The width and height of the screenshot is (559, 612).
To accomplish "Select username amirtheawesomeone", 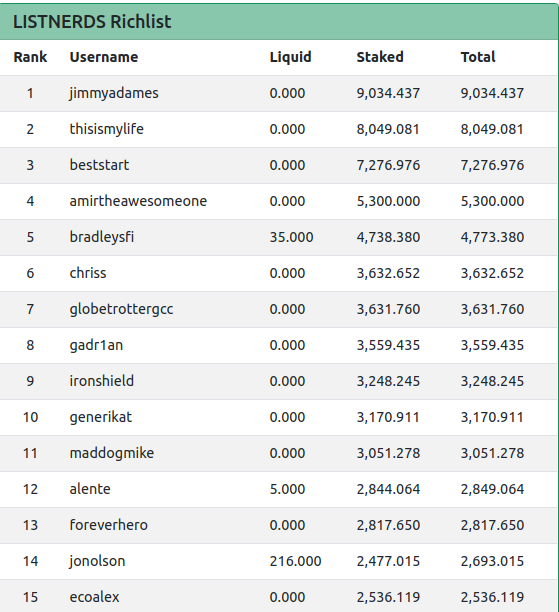I will pyautogui.click(x=138, y=201).
